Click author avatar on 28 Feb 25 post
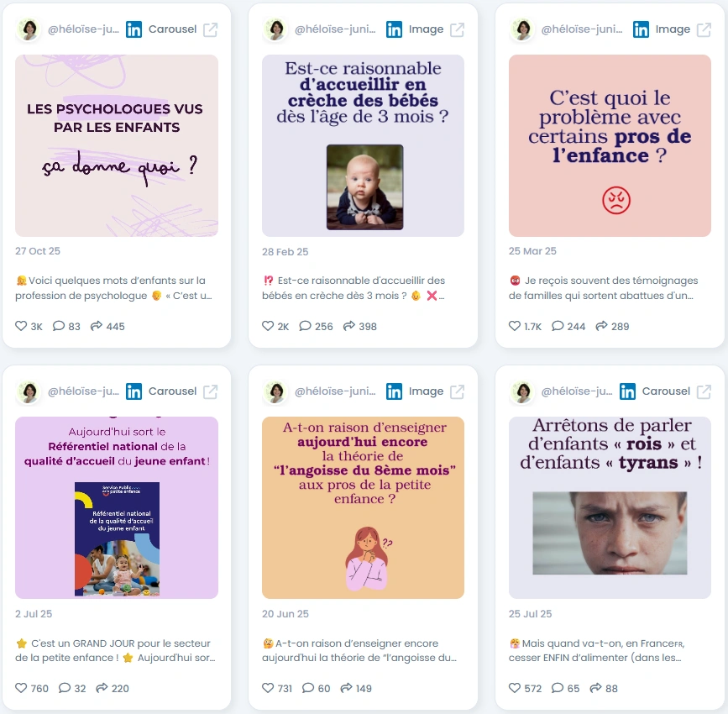 pos(276,29)
